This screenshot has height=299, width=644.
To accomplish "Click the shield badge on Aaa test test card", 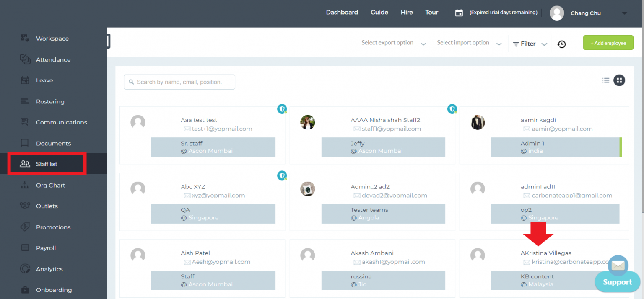I will pyautogui.click(x=282, y=109).
